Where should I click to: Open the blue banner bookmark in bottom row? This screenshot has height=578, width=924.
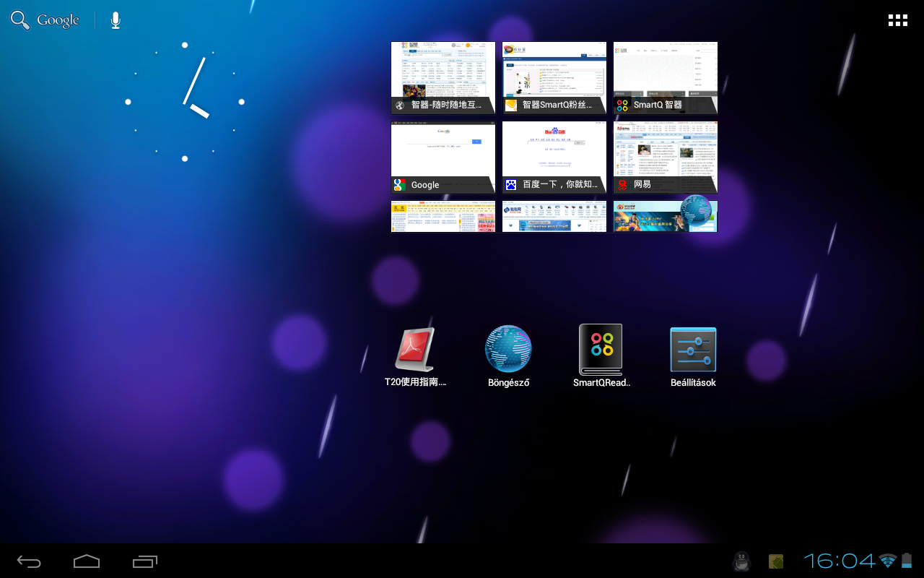point(554,217)
